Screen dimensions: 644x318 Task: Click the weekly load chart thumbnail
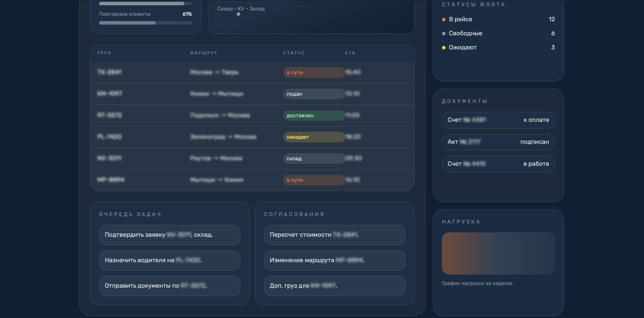coord(498,253)
